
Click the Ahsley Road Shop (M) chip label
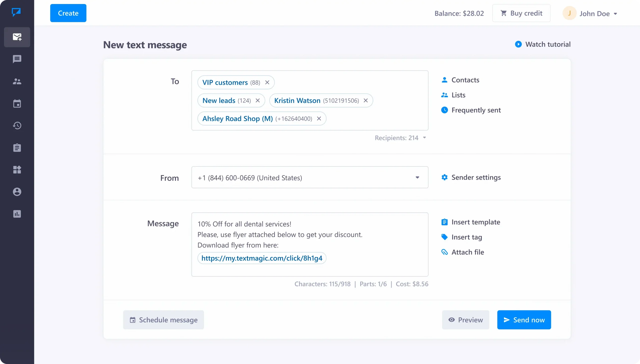coord(237,118)
